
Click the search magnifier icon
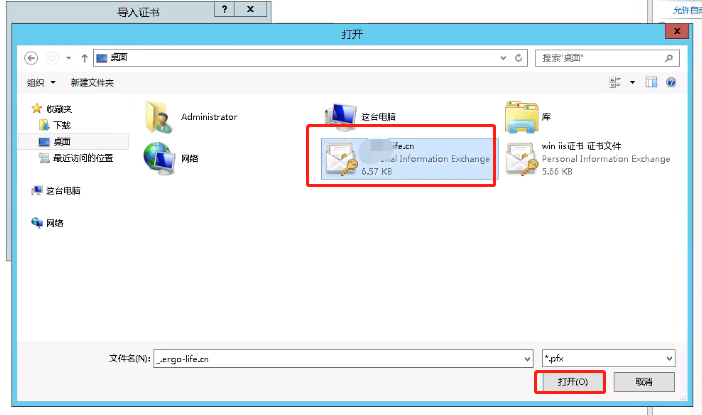point(669,58)
